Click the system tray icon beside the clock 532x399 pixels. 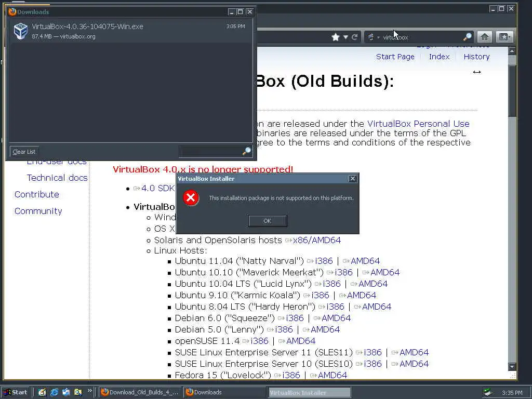click(x=488, y=393)
